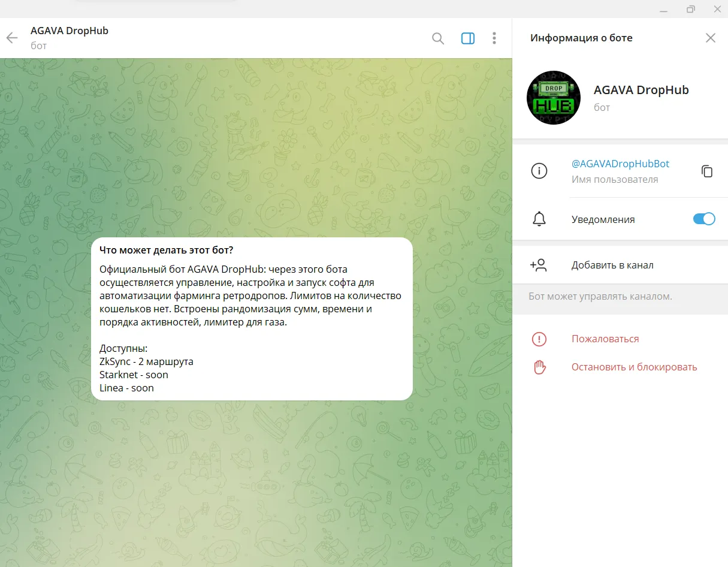Open the three-dot chat menu
728x567 pixels.
coord(494,38)
